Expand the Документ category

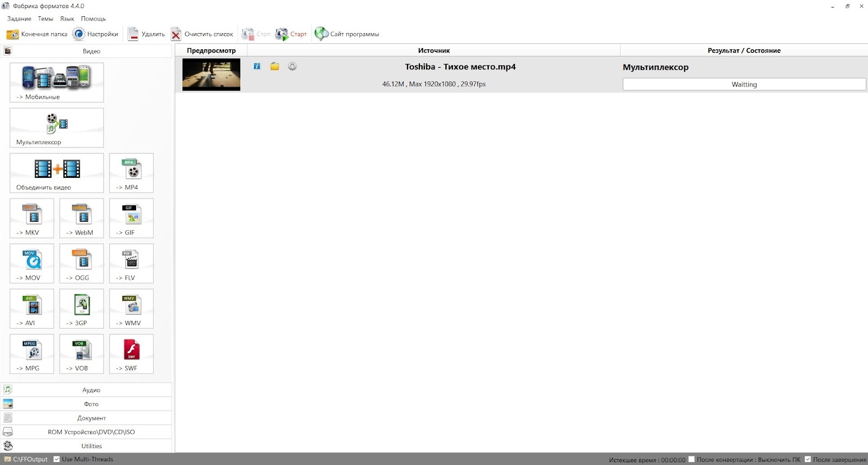coord(87,418)
